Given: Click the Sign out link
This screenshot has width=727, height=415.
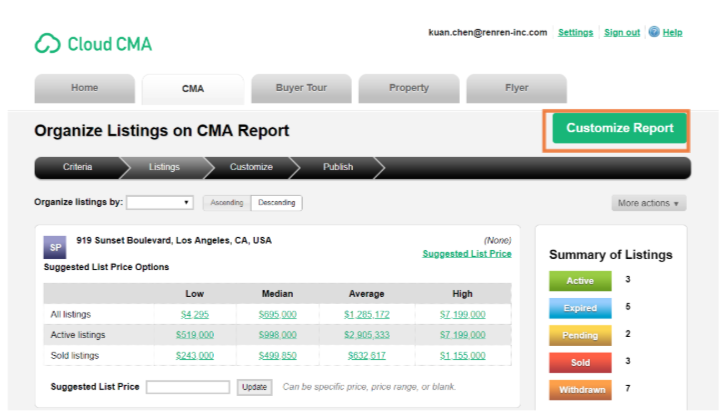Looking at the screenshot, I should (x=622, y=33).
